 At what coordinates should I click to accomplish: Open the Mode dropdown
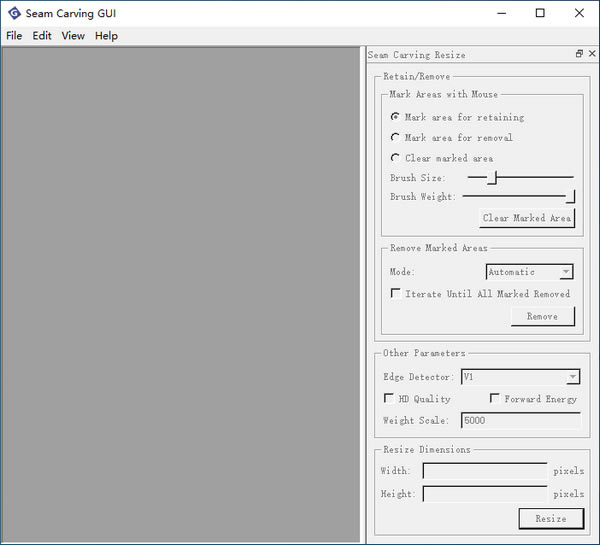tap(529, 272)
